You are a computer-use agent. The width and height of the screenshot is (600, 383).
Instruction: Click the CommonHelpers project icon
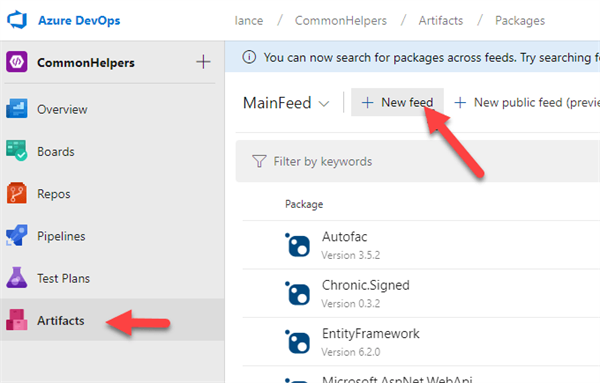click(16, 62)
